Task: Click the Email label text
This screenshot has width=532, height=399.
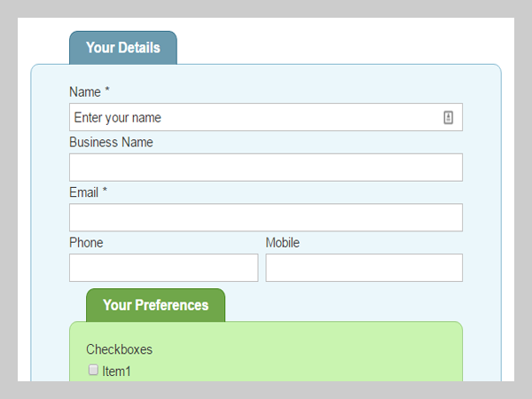Action: tap(84, 192)
